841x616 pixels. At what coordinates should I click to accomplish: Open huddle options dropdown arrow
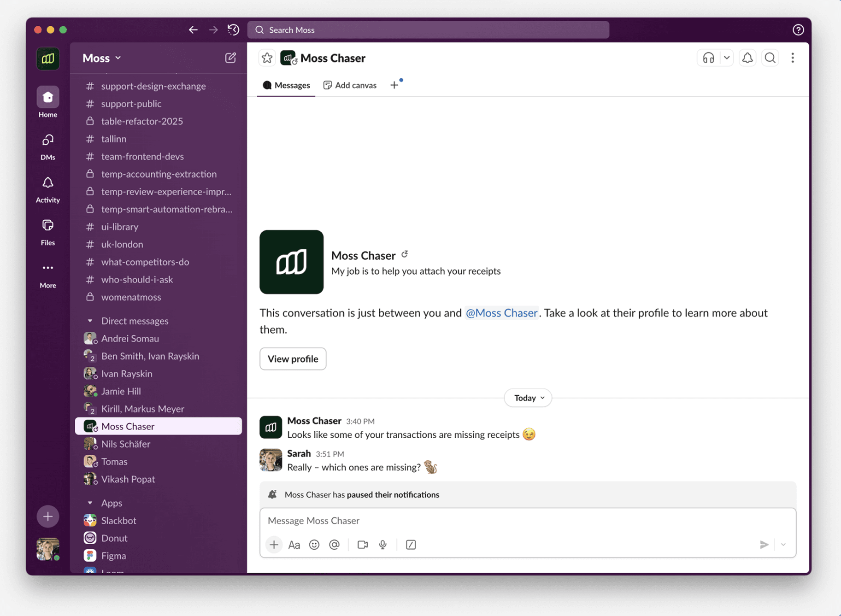pos(726,58)
